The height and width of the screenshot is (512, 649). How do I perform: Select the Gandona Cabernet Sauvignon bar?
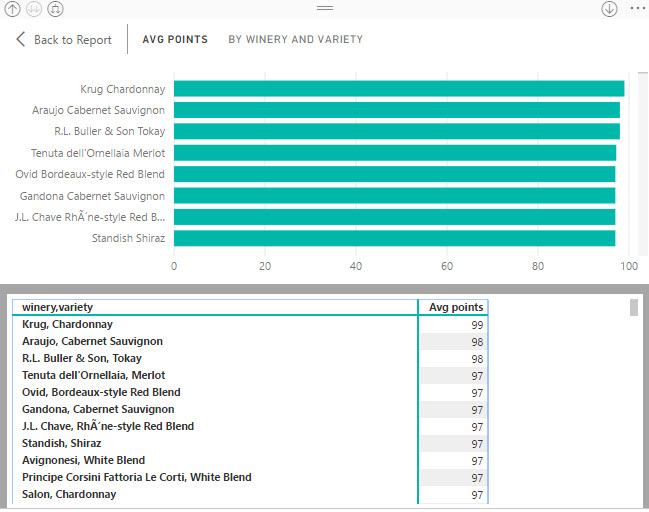tap(394, 195)
